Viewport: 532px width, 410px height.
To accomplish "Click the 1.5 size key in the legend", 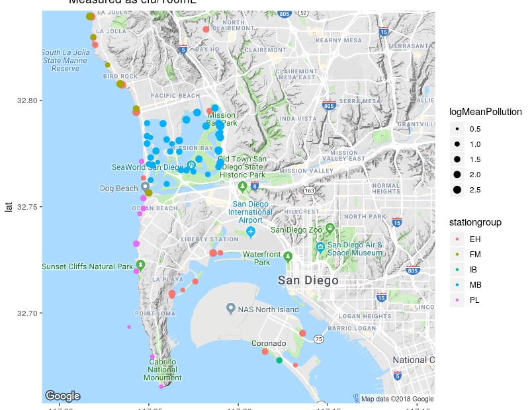I will pos(457,159).
